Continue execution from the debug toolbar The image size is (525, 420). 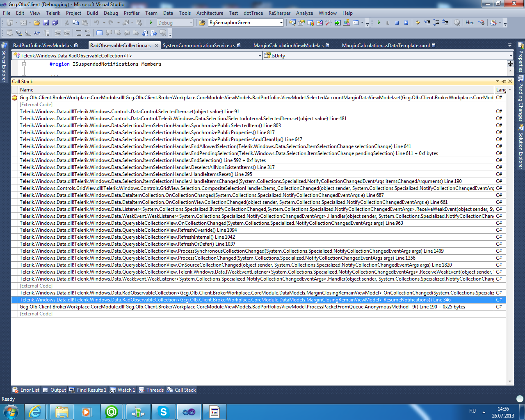379,23
